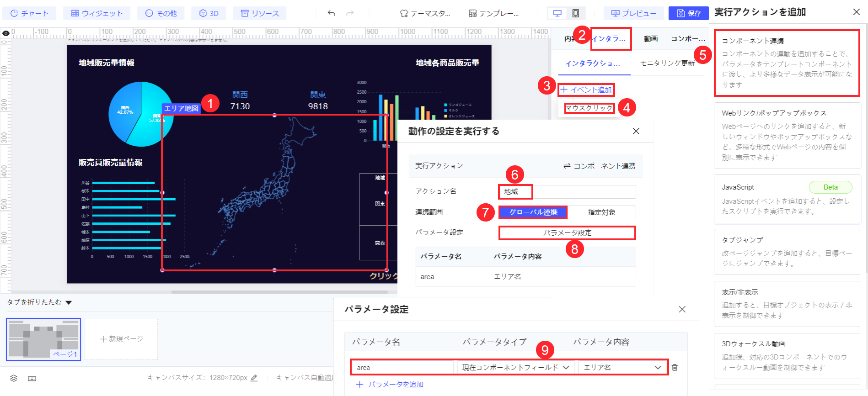Click the アクション名 input field
The width and height of the screenshot is (868, 396).
[567, 191]
